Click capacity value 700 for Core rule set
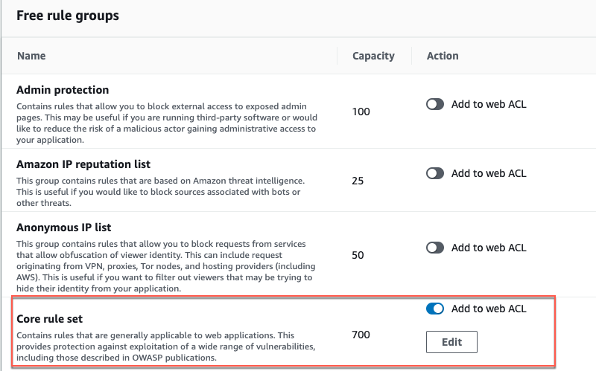Image resolution: width=597 pixels, height=372 pixels. point(361,335)
